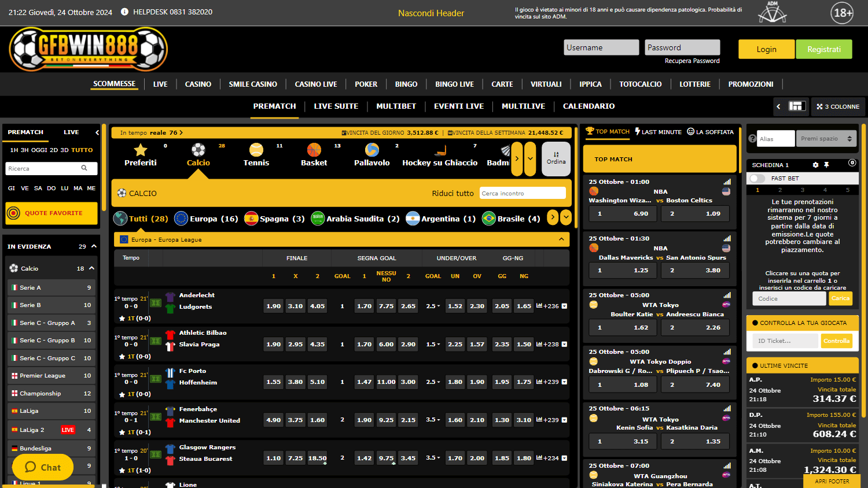Select the Tennis ball sport icon
This screenshot has width=868, height=488.
[256, 150]
